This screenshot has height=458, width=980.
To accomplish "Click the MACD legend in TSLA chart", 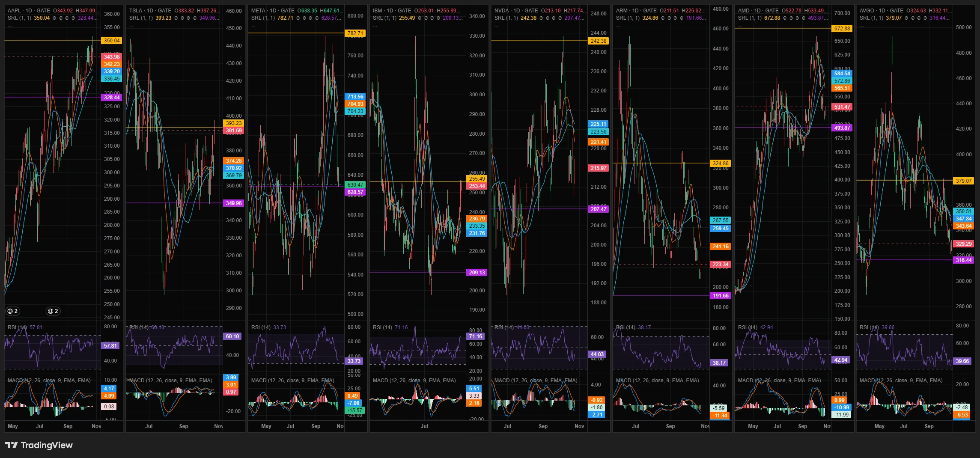I will (173, 381).
